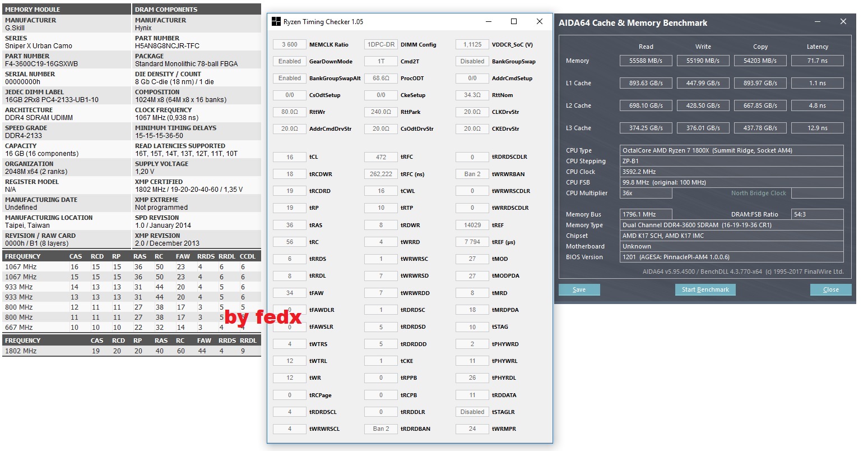This screenshot has width=868, height=451.
Task: Select the Memory Latency 71.7 ns field
Action: 818,61
